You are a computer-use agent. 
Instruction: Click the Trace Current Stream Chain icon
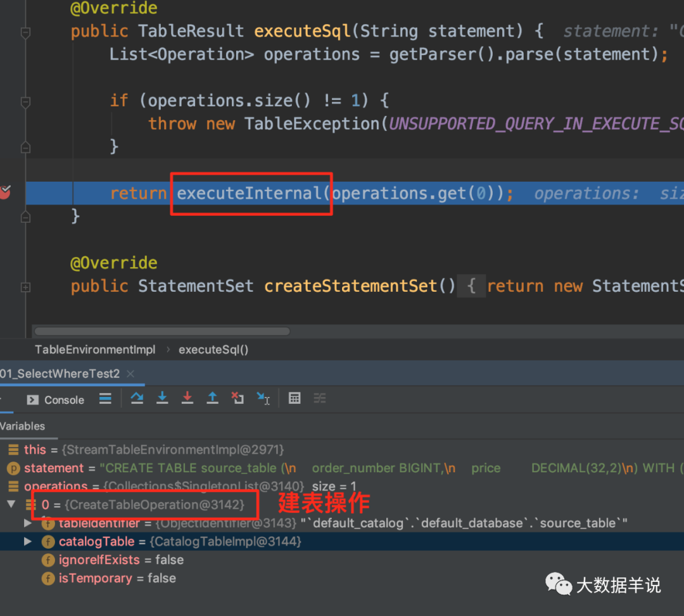(320, 398)
